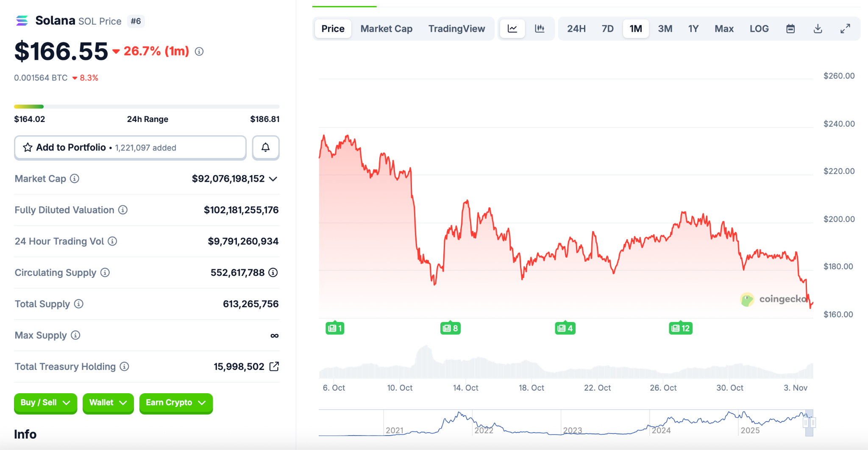This screenshot has height=450, width=868.
Task: Open Total Treasury Holding external link
Action: (274, 367)
